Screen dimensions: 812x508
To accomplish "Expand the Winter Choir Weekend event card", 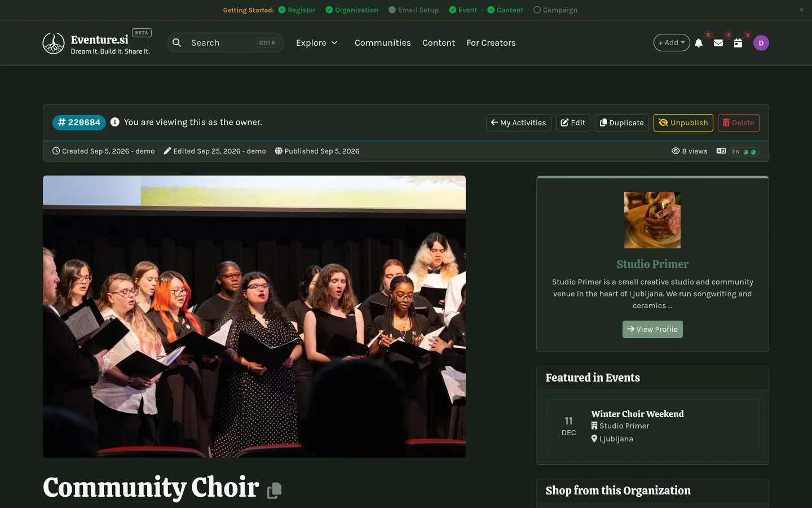I will 652,427.
